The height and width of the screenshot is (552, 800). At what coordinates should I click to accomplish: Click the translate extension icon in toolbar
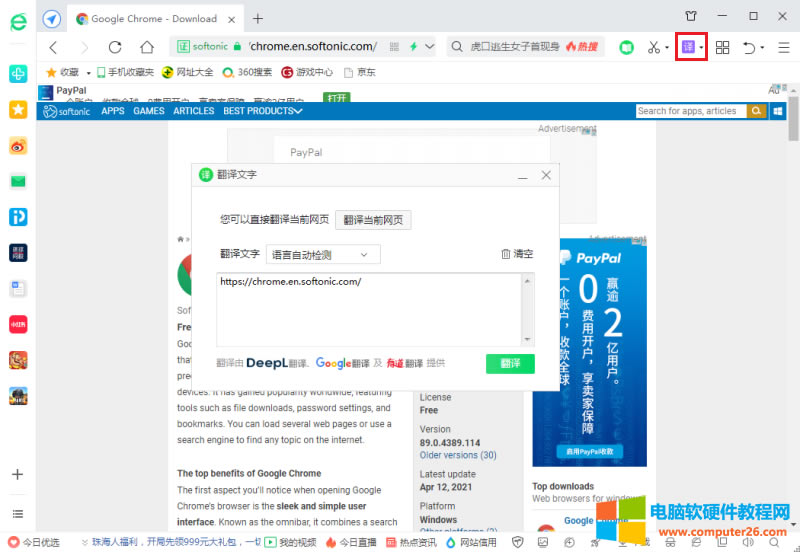click(688, 47)
